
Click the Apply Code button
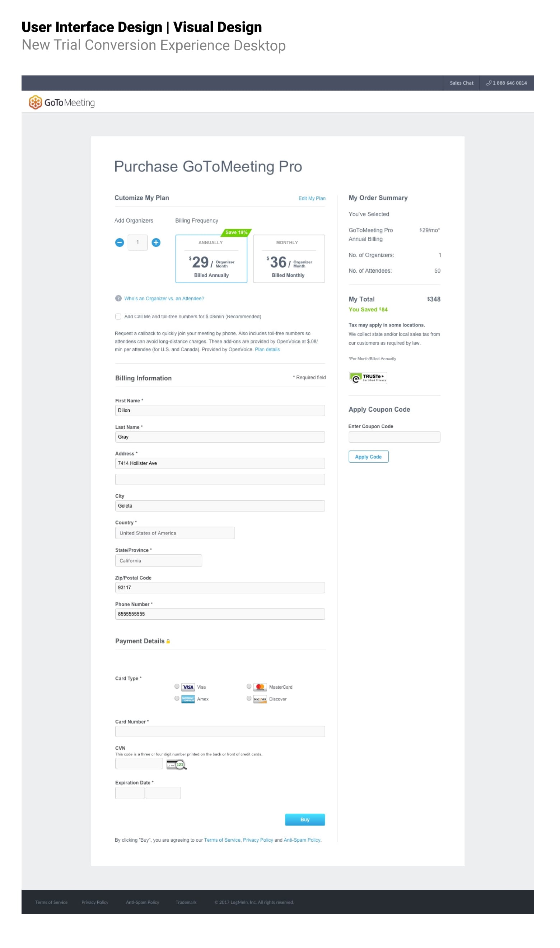point(369,457)
